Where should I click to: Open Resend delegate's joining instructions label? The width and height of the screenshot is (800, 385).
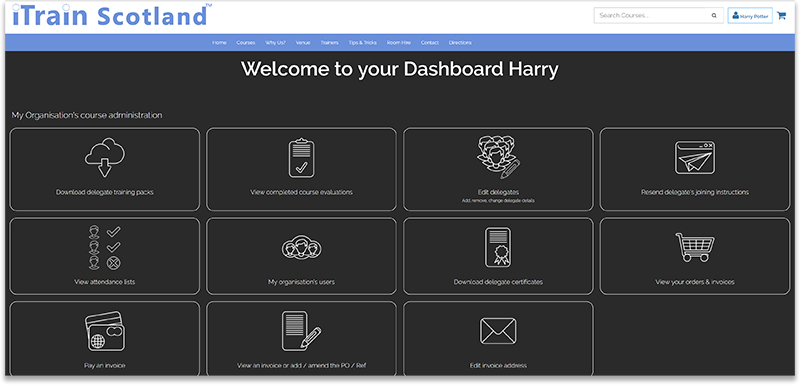click(x=695, y=193)
